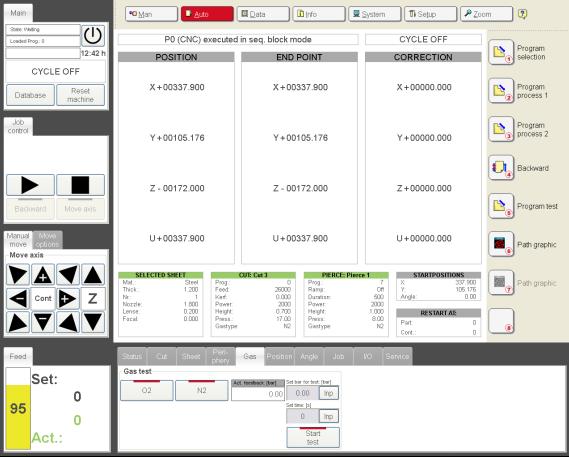Toggle the N2 gas test button
The image size is (569, 458).
(202, 390)
